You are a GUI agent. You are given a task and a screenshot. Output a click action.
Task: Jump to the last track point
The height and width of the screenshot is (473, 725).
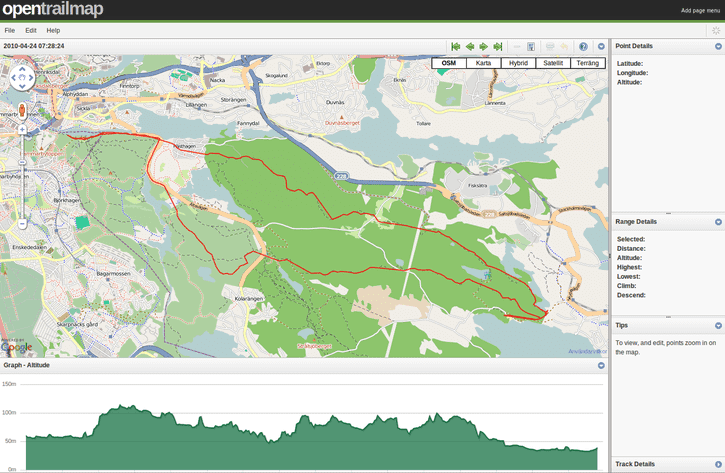(498, 47)
